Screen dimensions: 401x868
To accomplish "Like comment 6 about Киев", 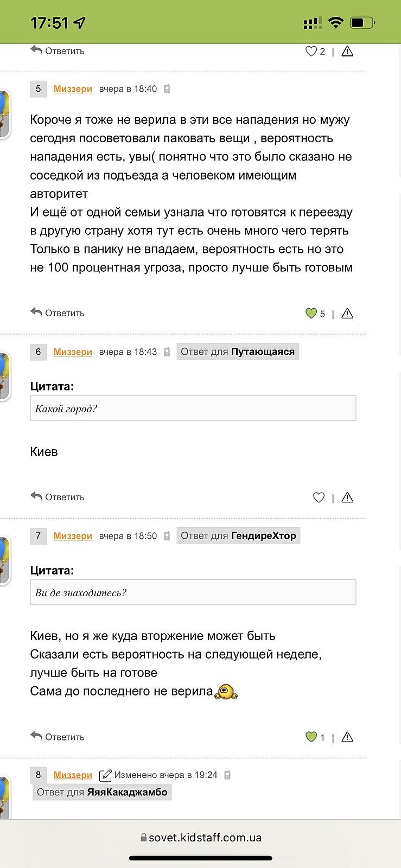I will (319, 497).
